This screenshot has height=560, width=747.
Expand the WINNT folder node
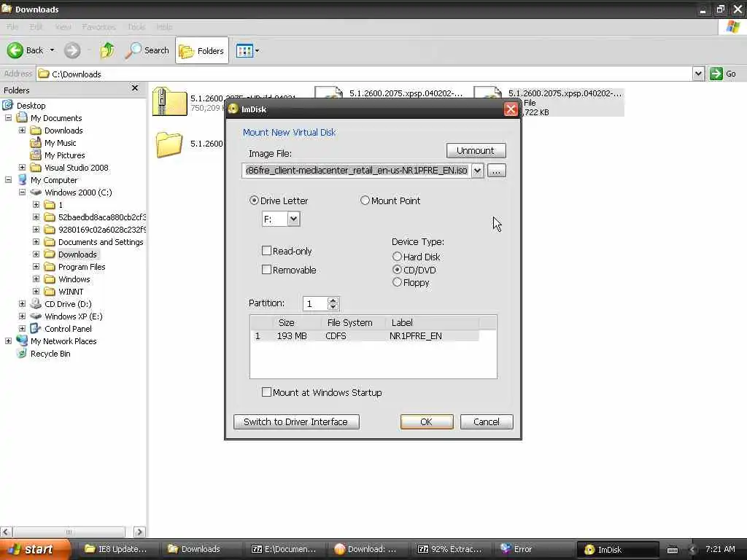coord(36,291)
